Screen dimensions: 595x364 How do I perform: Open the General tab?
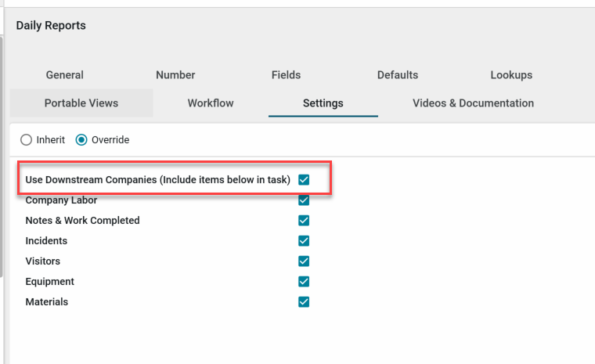tap(65, 75)
